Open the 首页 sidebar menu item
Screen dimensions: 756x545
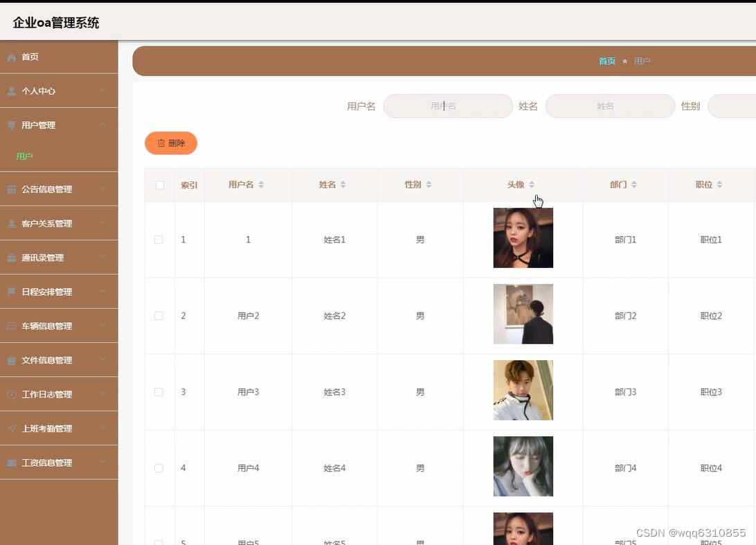point(59,57)
